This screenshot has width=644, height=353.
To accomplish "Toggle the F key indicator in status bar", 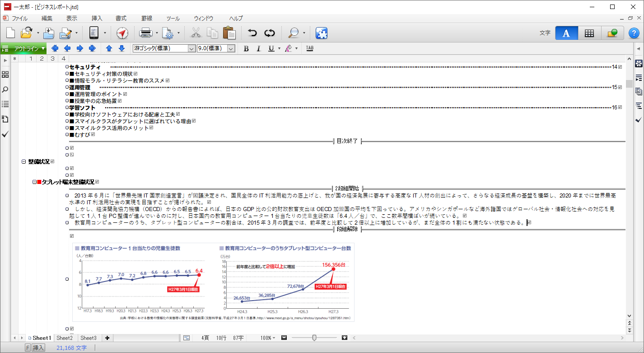I will click(x=28, y=348).
